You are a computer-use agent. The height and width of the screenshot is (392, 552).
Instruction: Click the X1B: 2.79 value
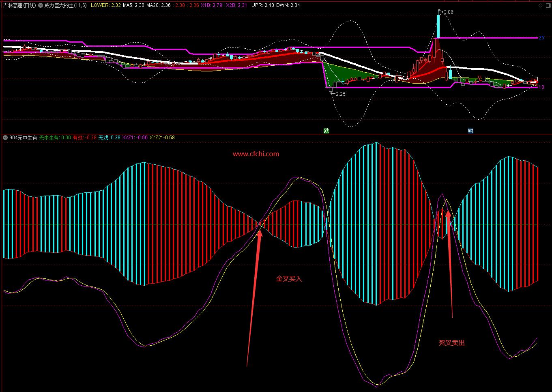(212, 5)
